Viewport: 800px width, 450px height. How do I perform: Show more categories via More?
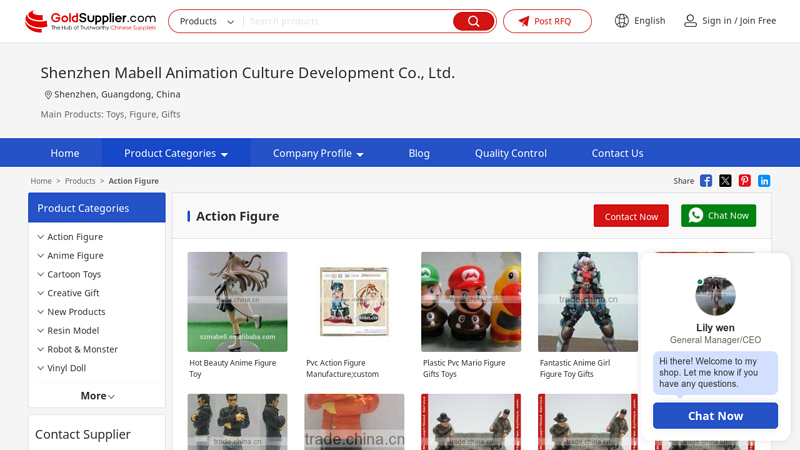(97, 395)
